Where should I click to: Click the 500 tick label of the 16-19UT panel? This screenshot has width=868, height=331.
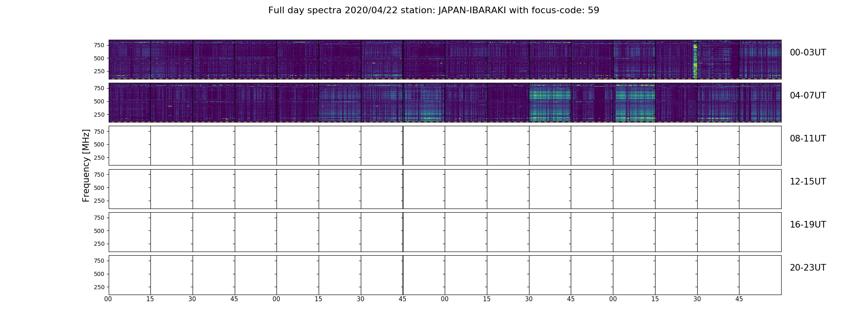(x=99, y=231)
